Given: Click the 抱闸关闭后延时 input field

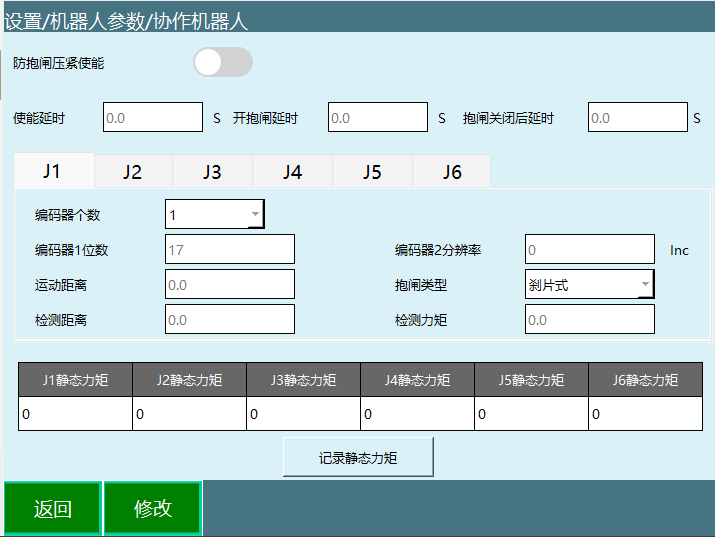Looking at the screenshot, I should 637,118.
